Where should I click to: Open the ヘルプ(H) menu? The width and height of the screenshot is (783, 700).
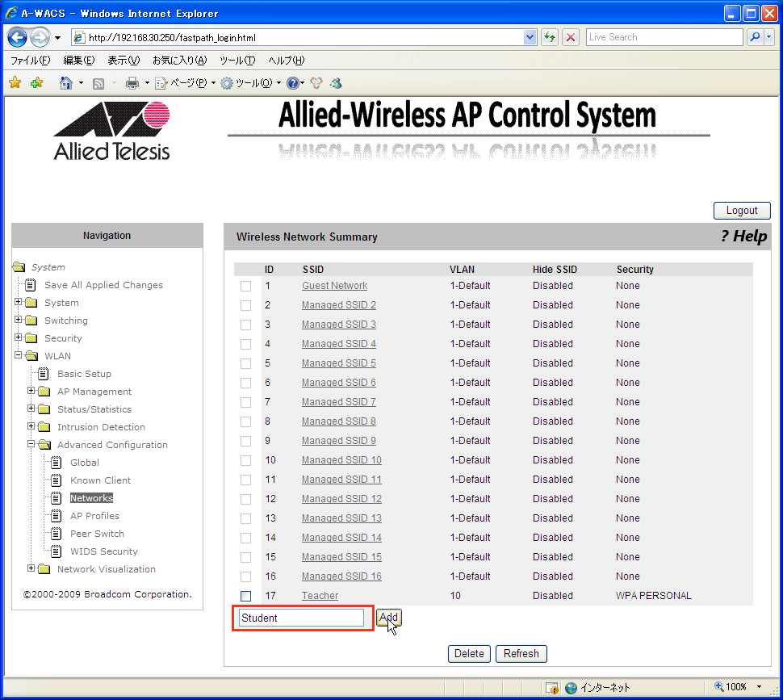click(x=286, y=61)
